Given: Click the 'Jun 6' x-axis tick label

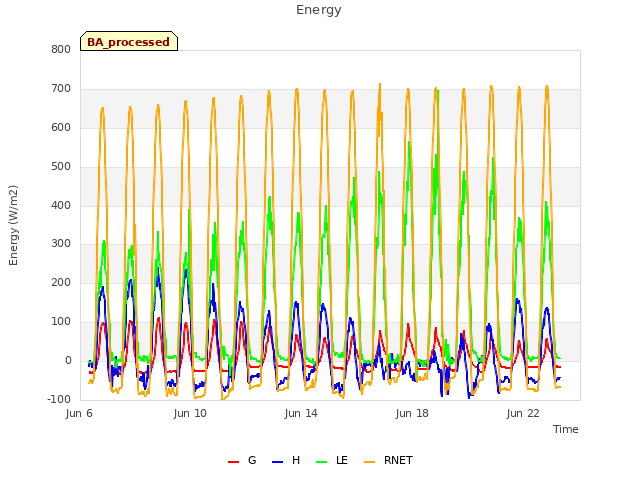Looking at the screenshot, I should (x=79, y=413).
